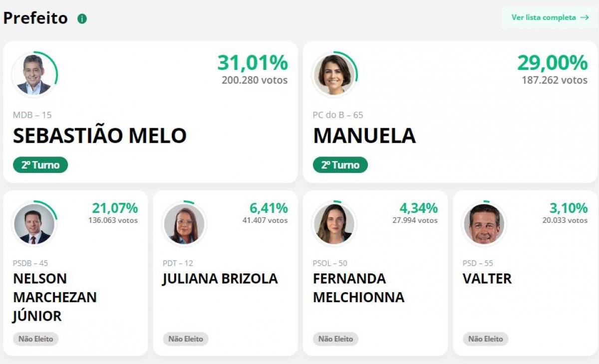The image size is (599, 364).
Task: Click 'Não Eleito' badge on Nelson Marchezan card
Action: (x=36, y=339)
